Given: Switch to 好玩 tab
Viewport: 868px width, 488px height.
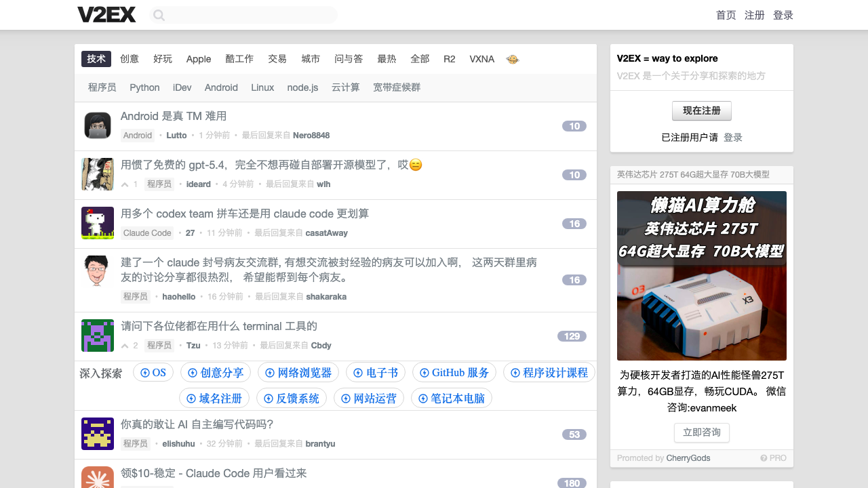Looking at the screenshot, I should coord(163,59).
